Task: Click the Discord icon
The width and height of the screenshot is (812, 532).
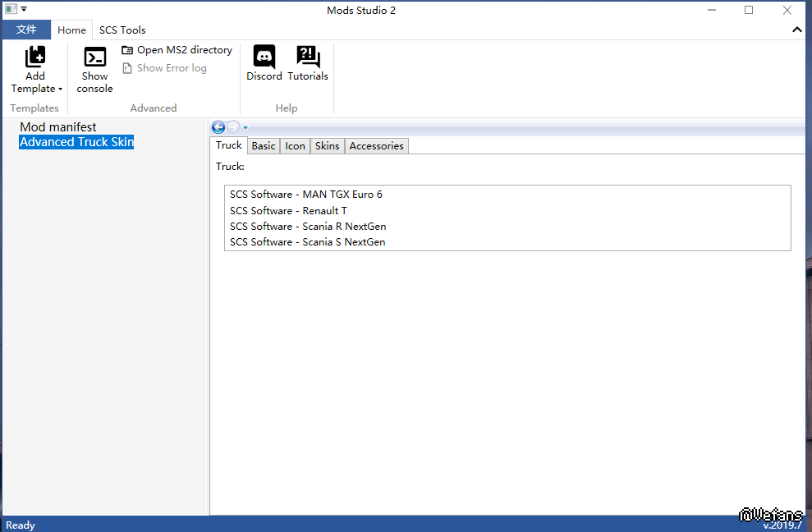Action: coord(264,57)
